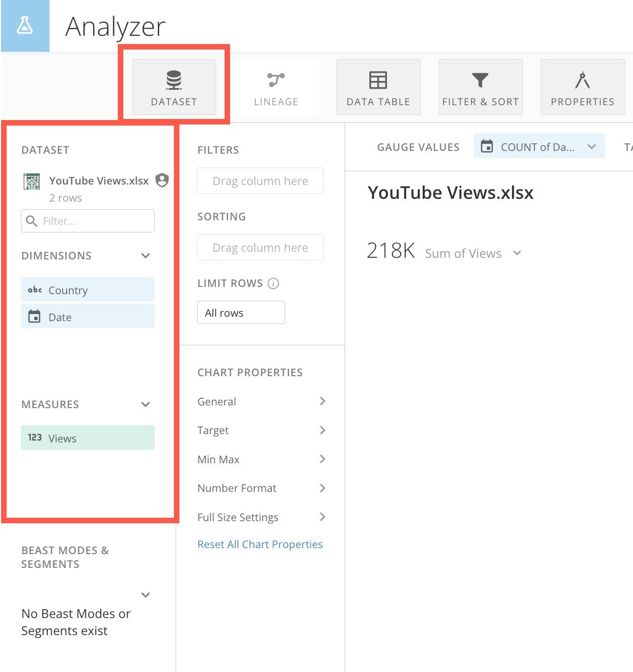Select the Date dimension
This screenshot has width=633, height=672.
[x=88, y=317]
